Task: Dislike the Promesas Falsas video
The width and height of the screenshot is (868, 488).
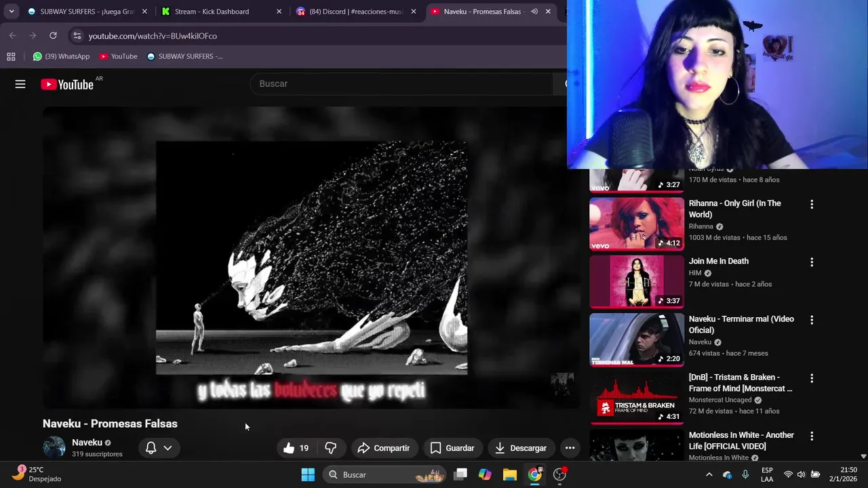Action: point(331,448)
